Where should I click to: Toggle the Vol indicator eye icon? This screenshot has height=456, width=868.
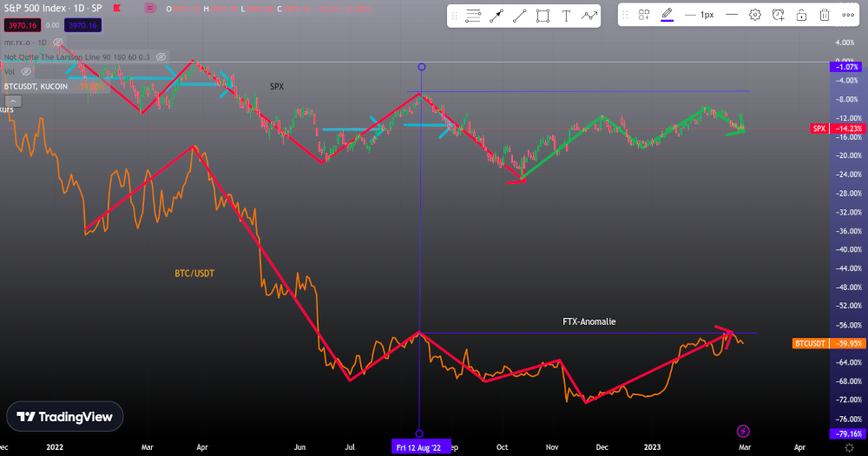(26, 71)
